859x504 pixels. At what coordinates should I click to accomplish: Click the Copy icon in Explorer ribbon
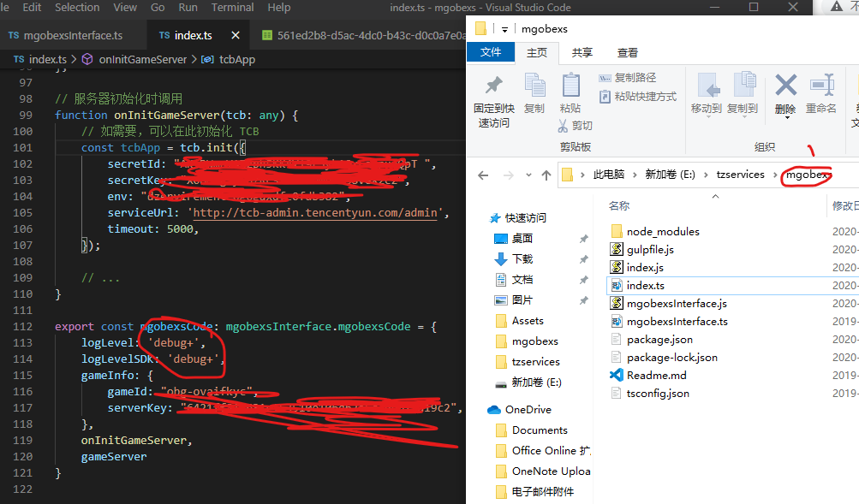click(534, 86)
